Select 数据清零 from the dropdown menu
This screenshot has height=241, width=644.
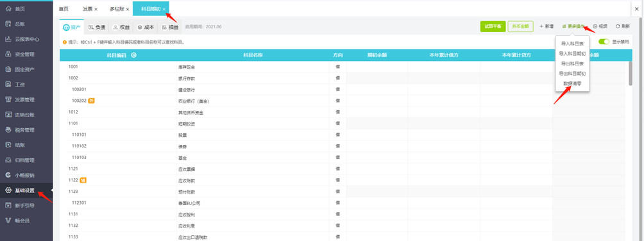(572, 83)
